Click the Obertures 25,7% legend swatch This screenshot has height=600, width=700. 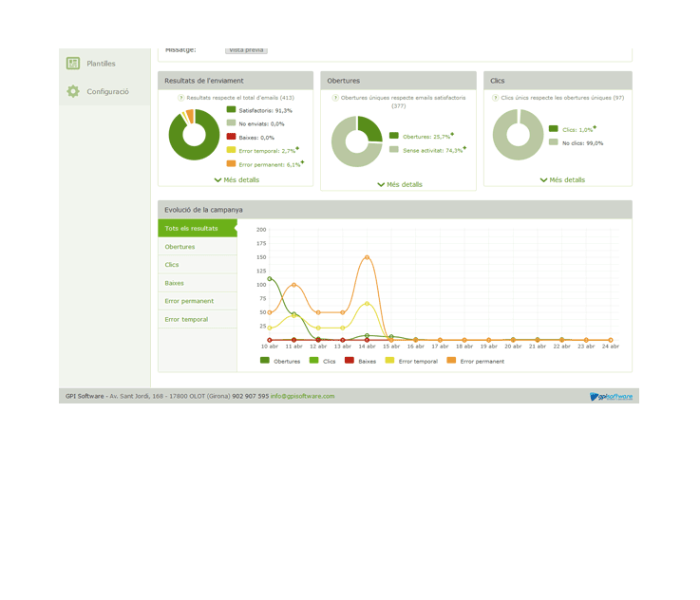click(394, 136)
